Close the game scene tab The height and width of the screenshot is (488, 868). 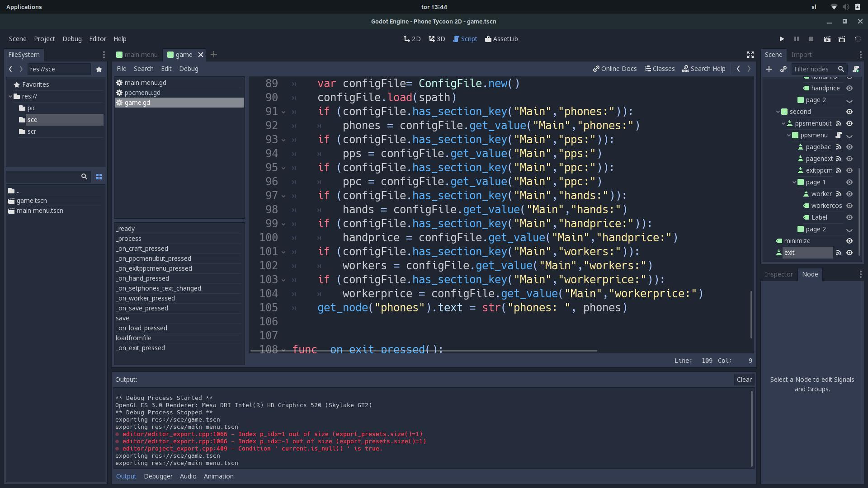[x=201, y=55]
